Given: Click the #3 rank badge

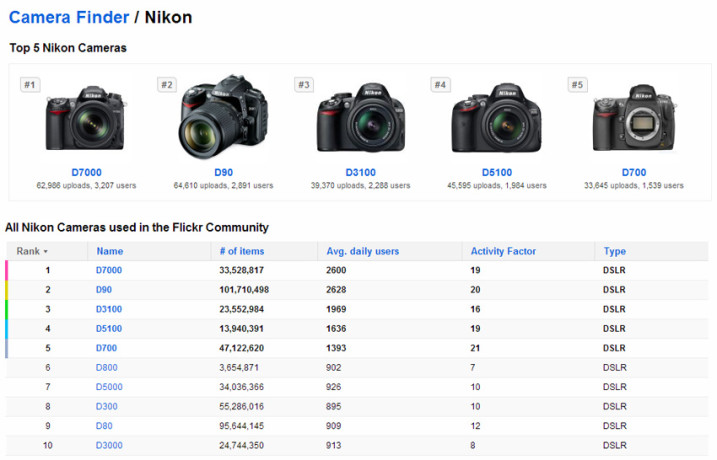Looking at the screenshot, I should [304, 85].
